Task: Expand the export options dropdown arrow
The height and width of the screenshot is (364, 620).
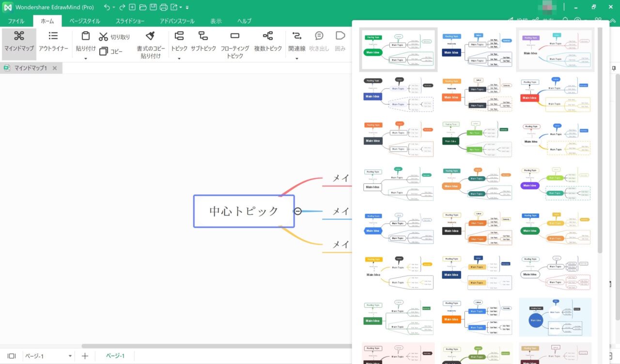Action: (181, 8)
